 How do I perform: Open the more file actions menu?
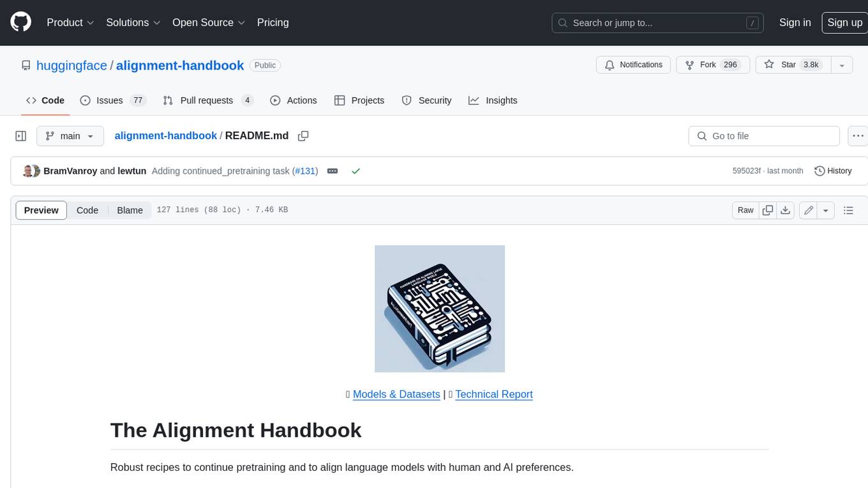(858, 136)
